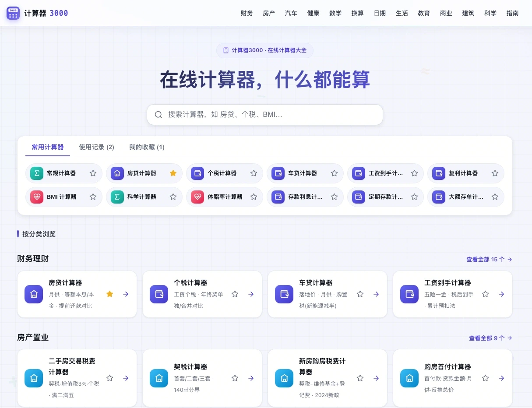Favorite 个税计算器 chip star
The image size is (532, 408).
tap(254, 173)
